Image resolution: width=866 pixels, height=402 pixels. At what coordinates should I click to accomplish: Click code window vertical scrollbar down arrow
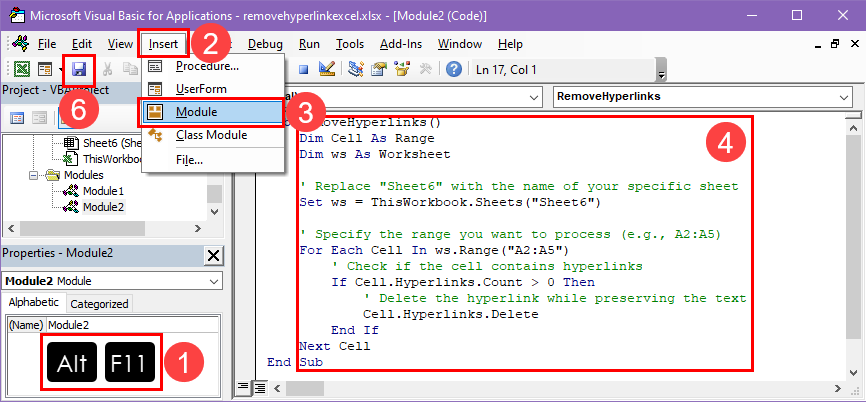point(853,372)
